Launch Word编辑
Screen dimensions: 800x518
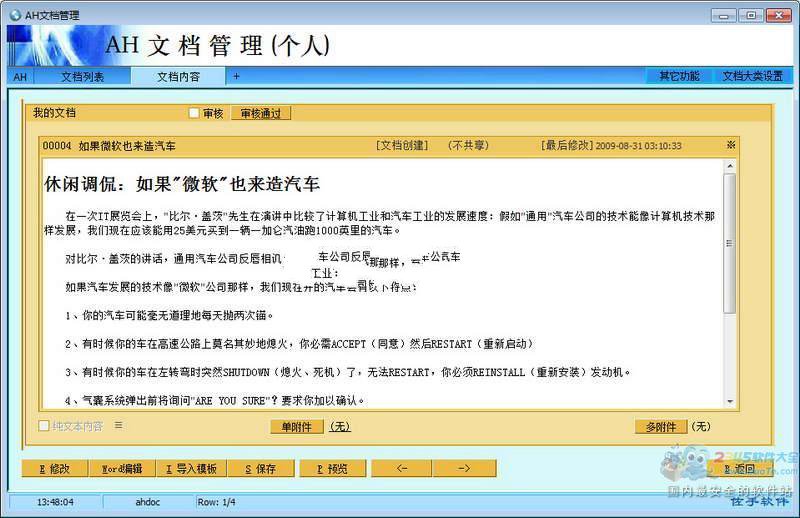pyautogui.click(x=121, y=468)
